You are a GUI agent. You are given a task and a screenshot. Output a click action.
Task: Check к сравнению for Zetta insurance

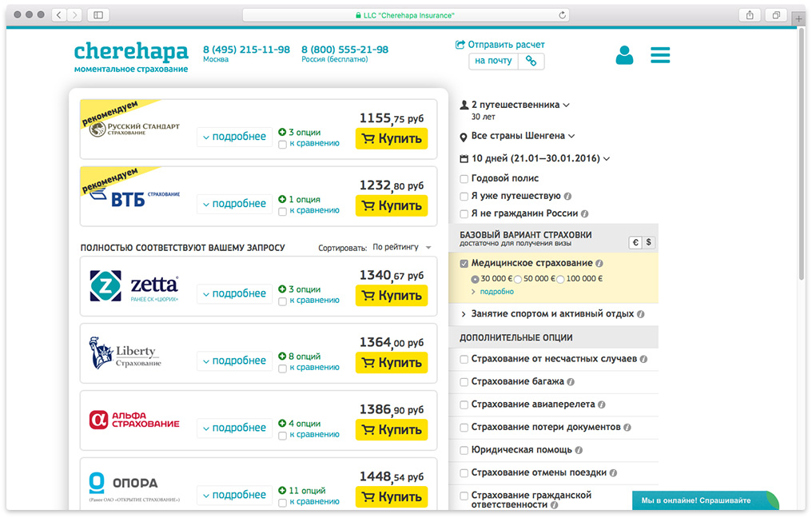[x=282, y=301]
